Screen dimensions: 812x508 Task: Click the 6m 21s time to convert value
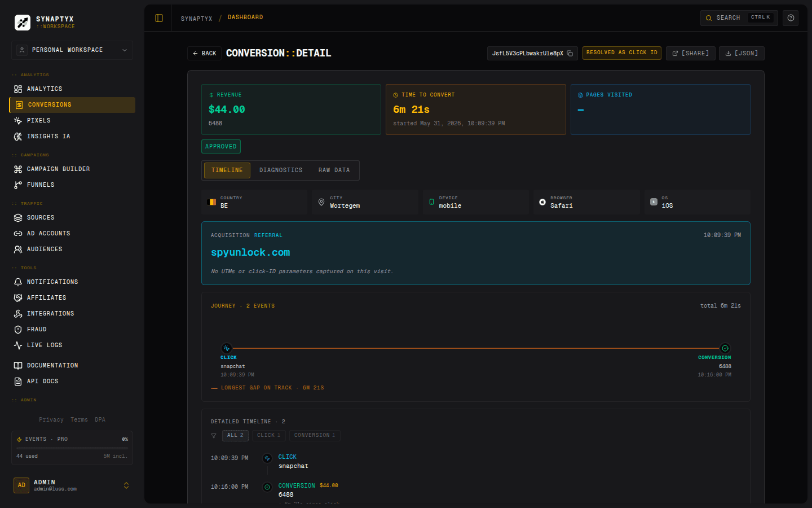411,110
